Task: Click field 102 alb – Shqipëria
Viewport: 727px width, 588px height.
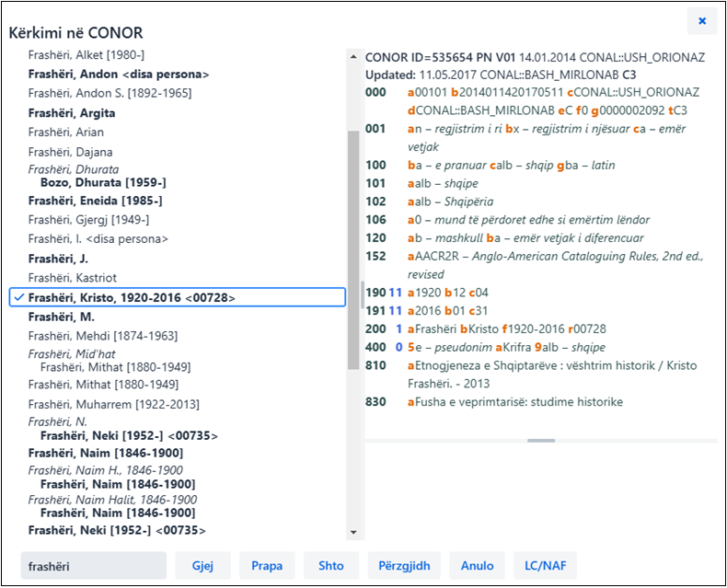Action: [430, 202]
